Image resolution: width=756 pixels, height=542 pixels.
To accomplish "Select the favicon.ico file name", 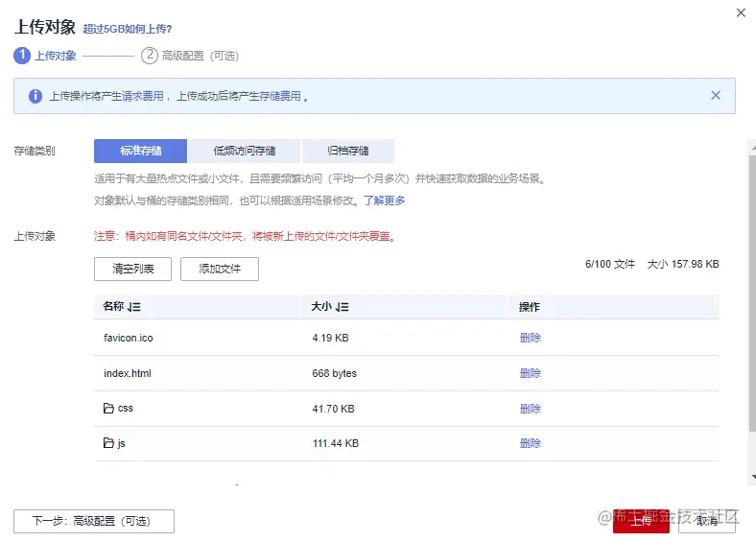I will point(129,338).
